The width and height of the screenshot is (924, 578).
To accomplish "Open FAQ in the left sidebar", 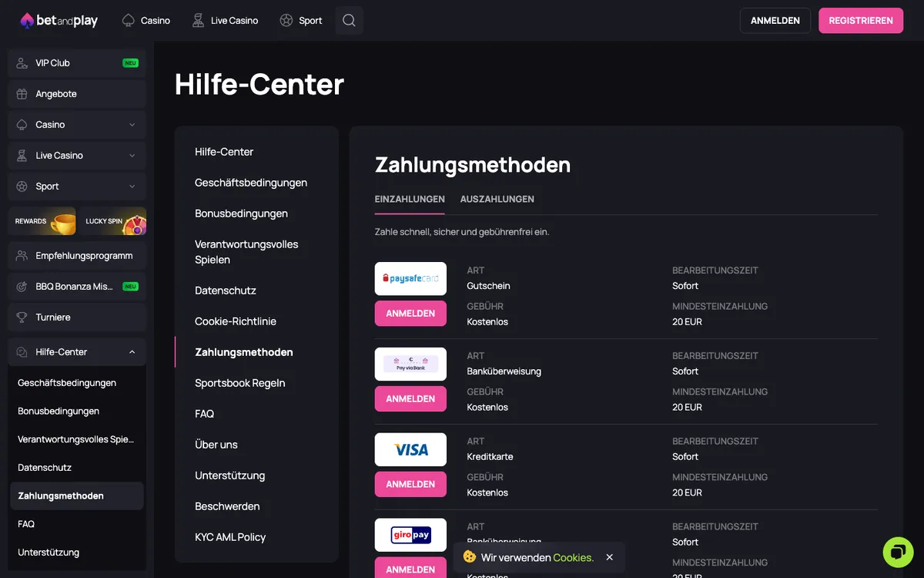I will tap(26, 524).
